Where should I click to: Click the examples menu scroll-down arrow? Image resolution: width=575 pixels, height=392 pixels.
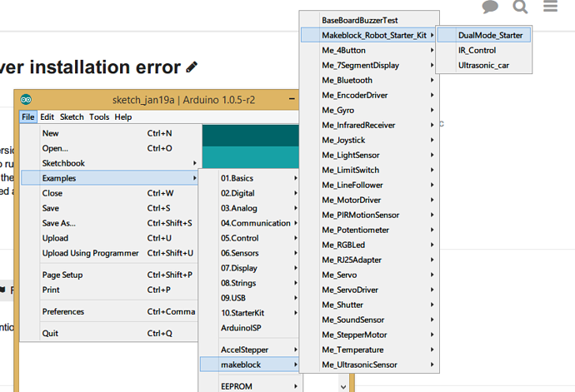click(x=343, y=387)
